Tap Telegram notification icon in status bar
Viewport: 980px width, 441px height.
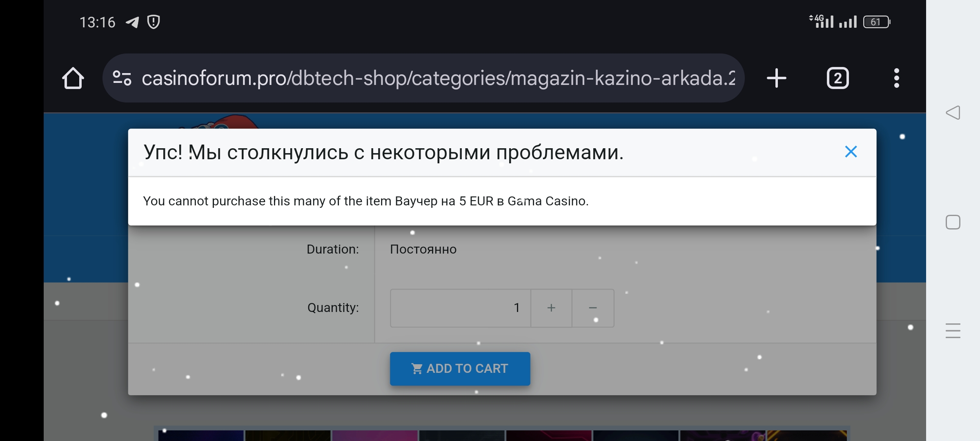[132, 22]
